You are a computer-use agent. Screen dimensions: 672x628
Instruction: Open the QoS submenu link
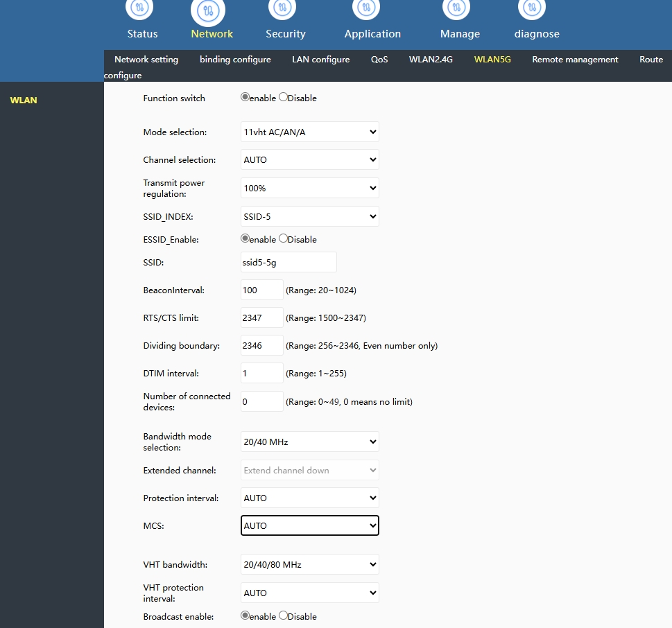[379, 60]
